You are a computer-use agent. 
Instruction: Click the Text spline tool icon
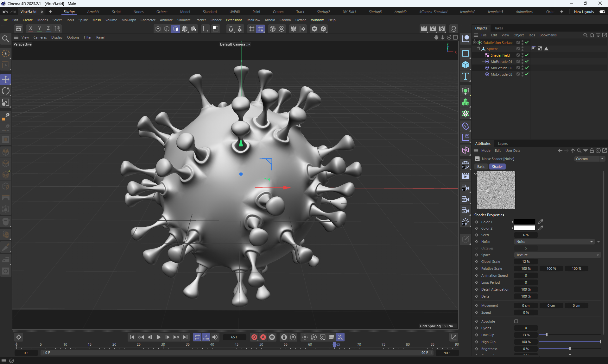(x=465, y=76)
